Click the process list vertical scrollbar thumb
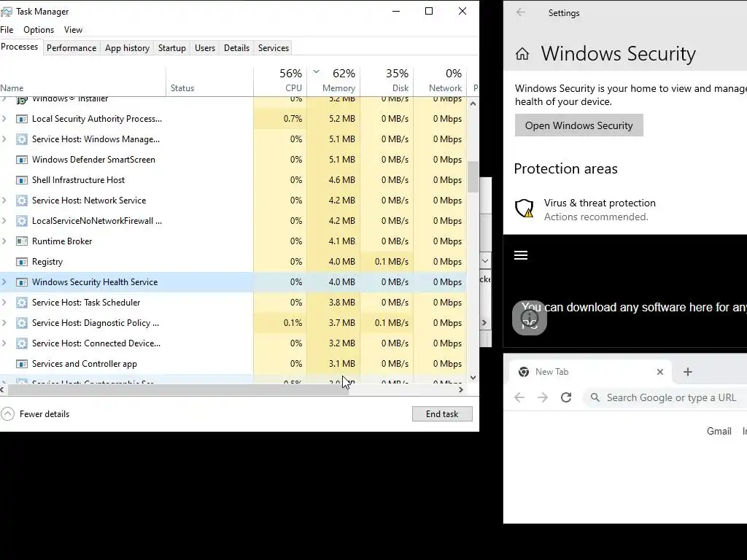 pyautogui.click(x=473, y=176)
